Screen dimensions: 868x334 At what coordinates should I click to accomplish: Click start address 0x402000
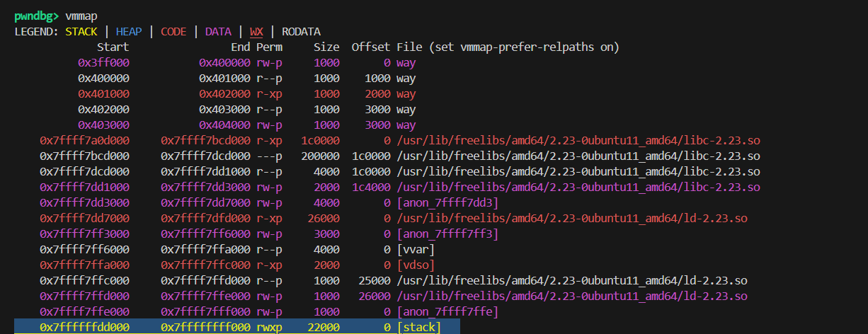[103, 109]
